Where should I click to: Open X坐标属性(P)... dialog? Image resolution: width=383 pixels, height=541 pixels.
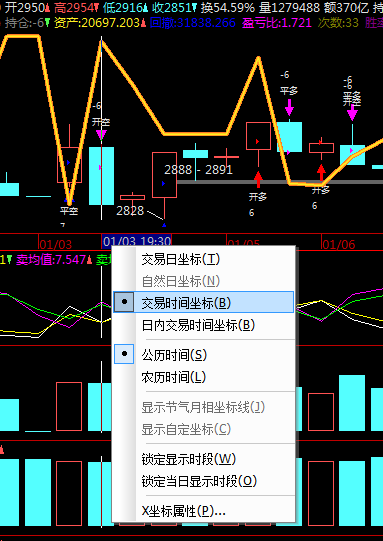point(204,511)
